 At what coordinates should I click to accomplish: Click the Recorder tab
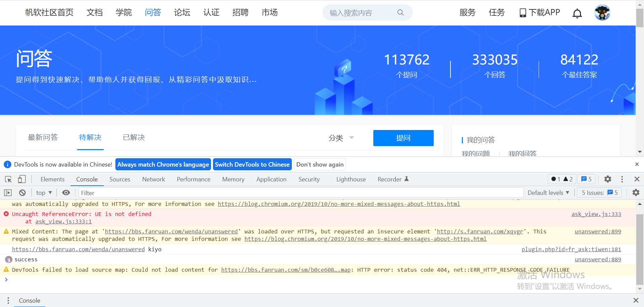(x=393, y=179)
